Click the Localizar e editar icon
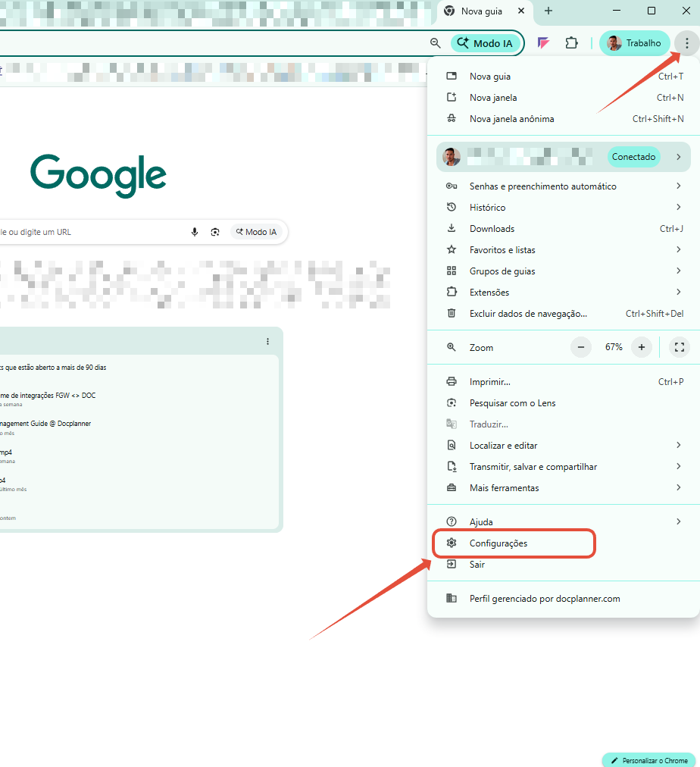700x767 pixels. pyautogui.click(x=452, y=445)
